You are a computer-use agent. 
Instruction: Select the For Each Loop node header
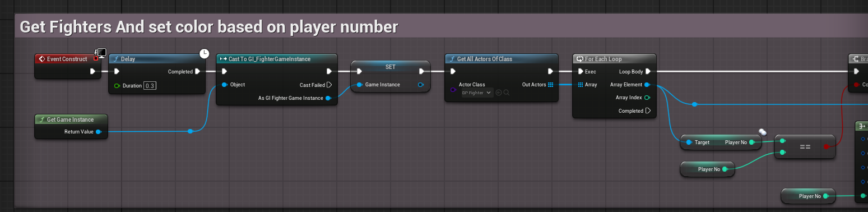point(614,59)
